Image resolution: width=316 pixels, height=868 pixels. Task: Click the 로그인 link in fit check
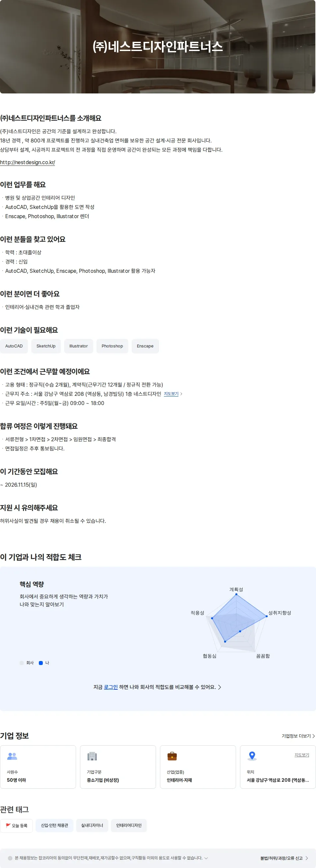click(x=111, y=687)
